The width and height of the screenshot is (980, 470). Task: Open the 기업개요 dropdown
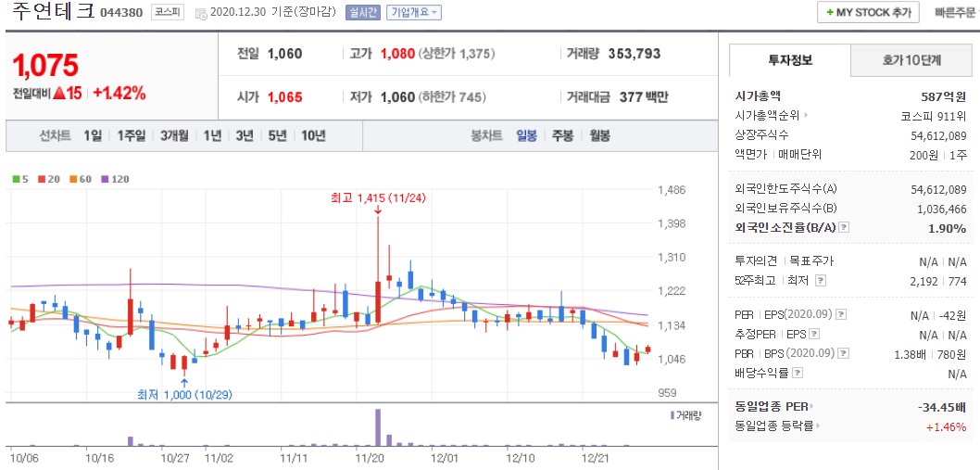pyautogui.click(x=414, y=13)
